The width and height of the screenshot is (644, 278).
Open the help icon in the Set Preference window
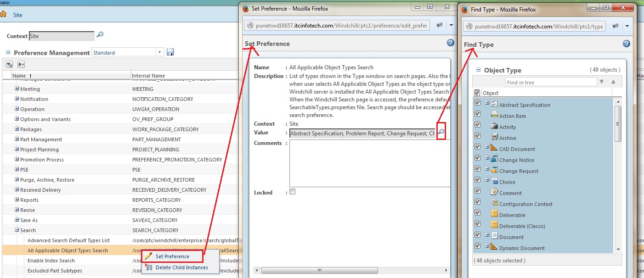450,43
